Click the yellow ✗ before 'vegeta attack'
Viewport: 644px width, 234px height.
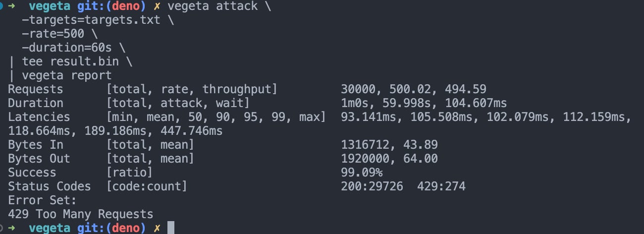157,6
